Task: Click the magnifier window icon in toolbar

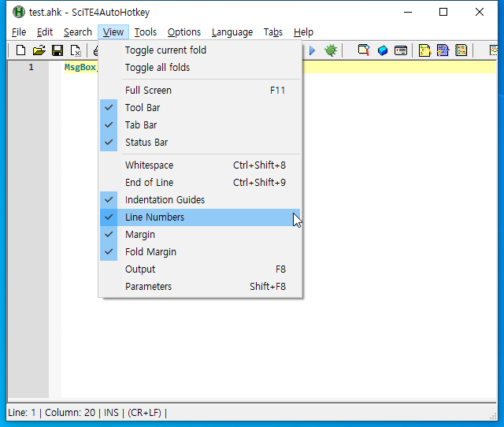Action: (x=364, y=50)
